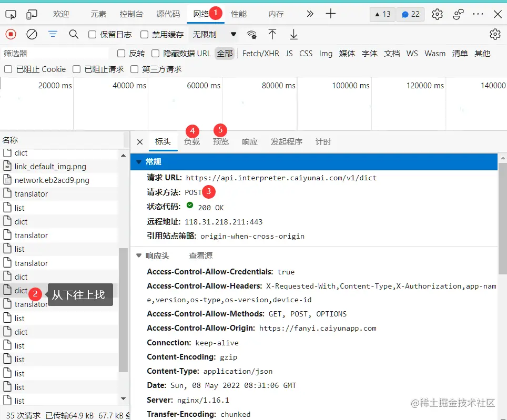Select the 全部 filter type
The image size is (507, 420).
coord(225,53)
